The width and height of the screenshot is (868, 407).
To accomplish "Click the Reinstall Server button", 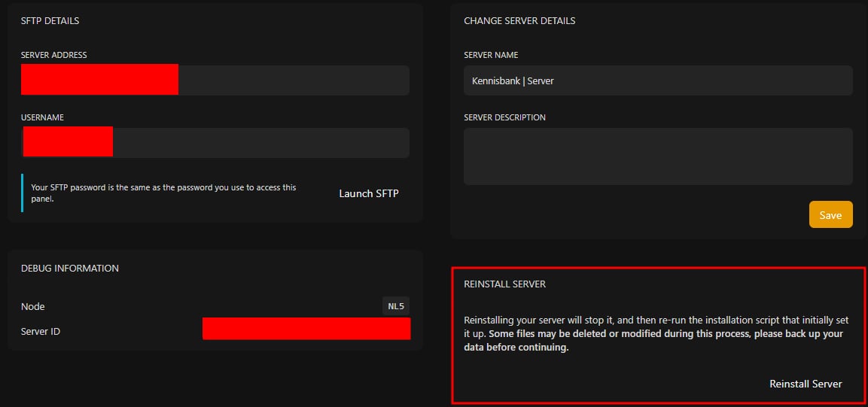I will 806,384.
